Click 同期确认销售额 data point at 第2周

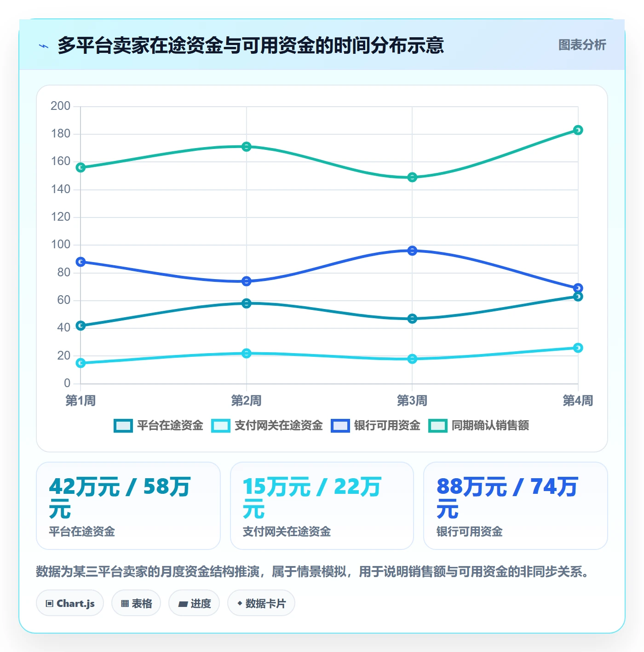(247, 147)
